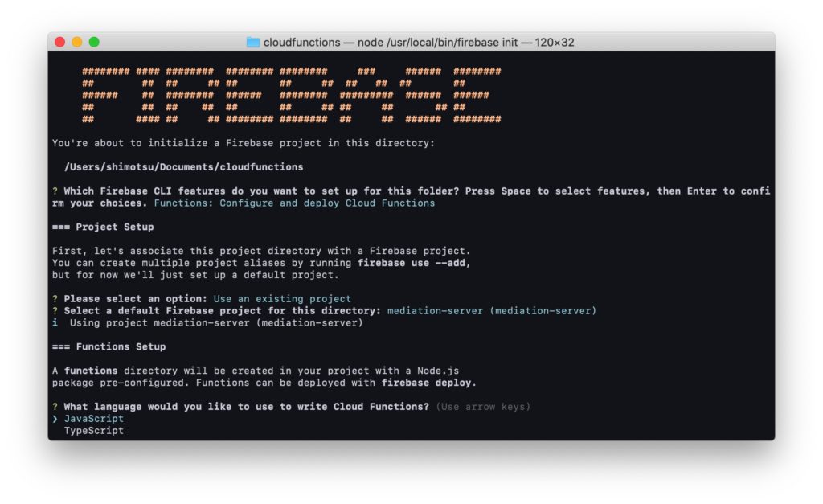Viewport: 823px width, 504px height.
Task: Select the JavaScript language option
Action: (x=94, y=419)
